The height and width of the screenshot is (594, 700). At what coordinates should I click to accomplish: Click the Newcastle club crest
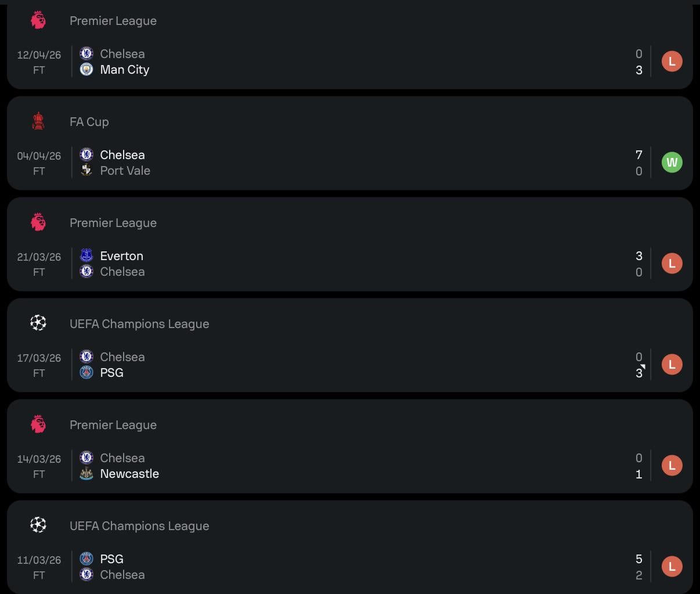coord(86,474)
